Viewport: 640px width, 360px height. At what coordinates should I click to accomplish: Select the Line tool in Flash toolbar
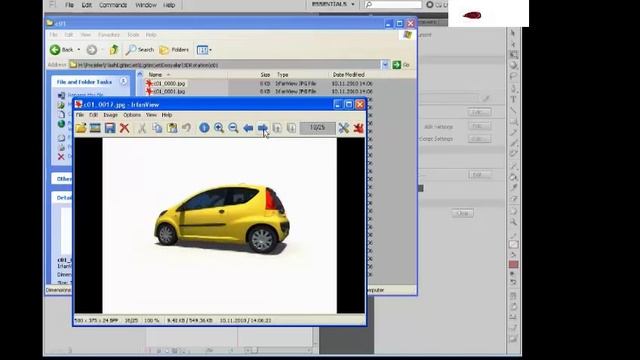(x=513, y=110)
